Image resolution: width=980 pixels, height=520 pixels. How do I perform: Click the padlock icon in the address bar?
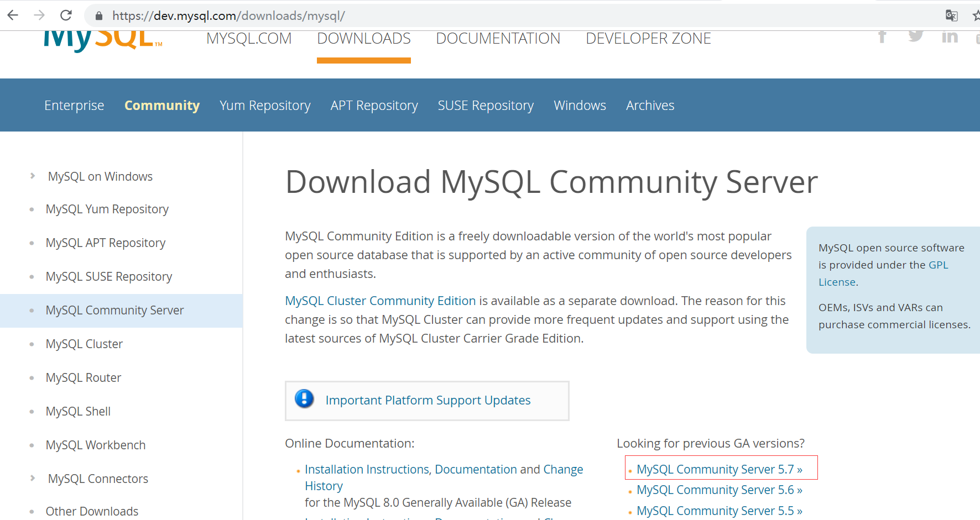[x=99, y=15]
